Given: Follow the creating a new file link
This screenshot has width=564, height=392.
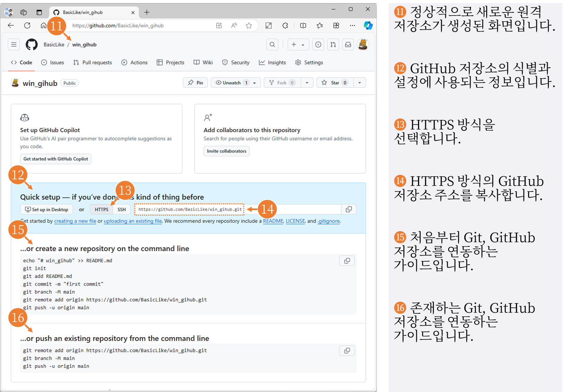Looking at the screenshot, I should coord(75,221).
